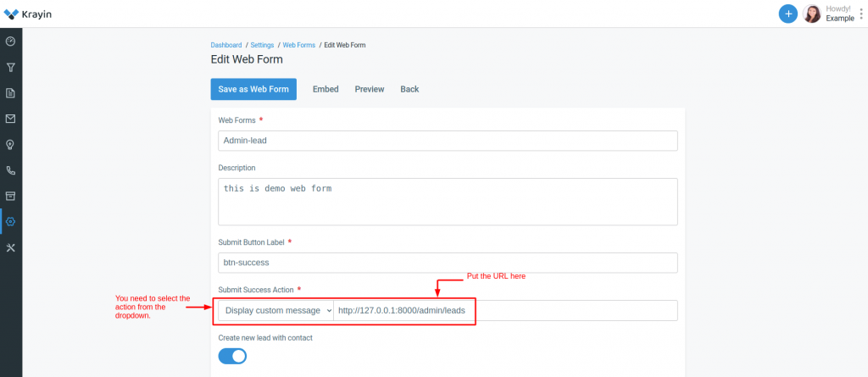Open the Display custom message dropdown
Image resolution: width=868 pixels, height=377 pixels.
click(x=275, y=311)
